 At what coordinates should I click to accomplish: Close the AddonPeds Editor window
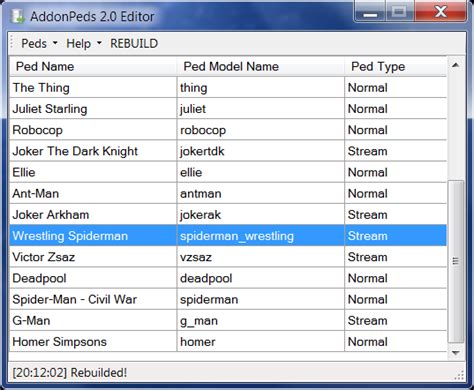click(440, 12)
